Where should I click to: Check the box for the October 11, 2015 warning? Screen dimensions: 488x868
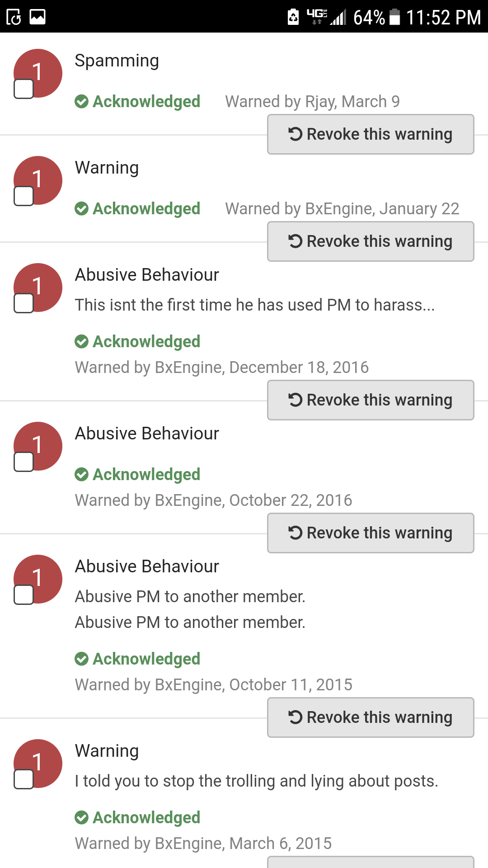pos(24,595)
